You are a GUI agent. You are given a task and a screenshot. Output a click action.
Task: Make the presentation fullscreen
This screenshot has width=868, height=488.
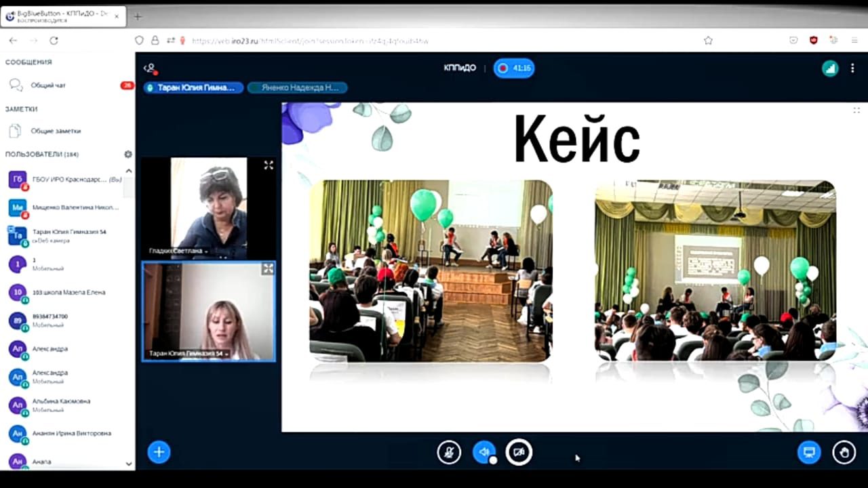(x=856, y=110)
